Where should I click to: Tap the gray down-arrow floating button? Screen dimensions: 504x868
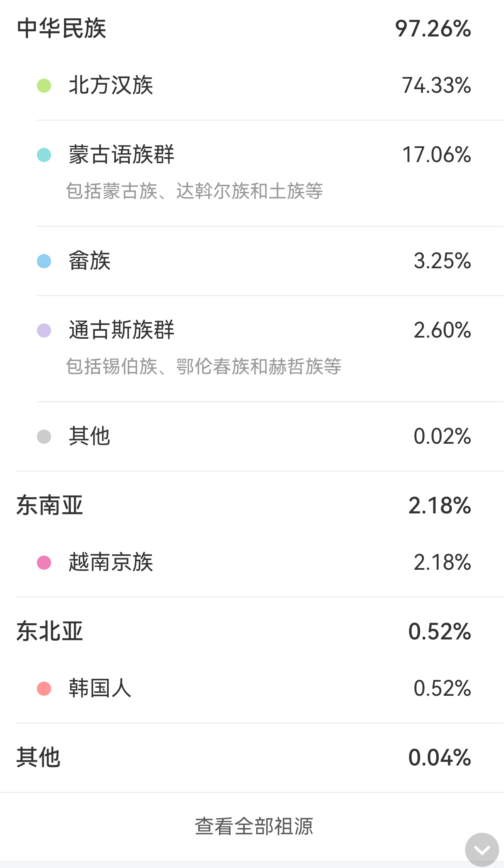point(482,849)
